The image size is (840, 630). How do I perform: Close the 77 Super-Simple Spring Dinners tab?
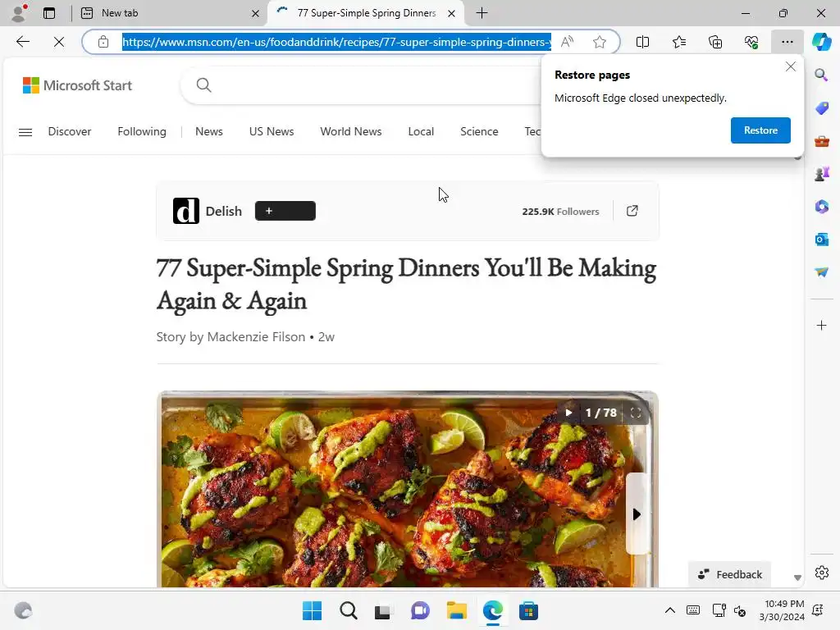[x=452, y=13]
